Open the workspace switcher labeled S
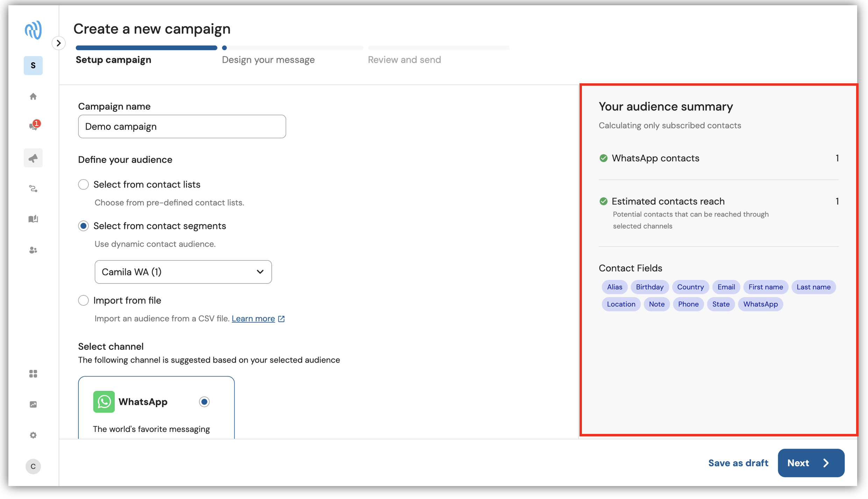868x499 pixels. coord(33,65)
